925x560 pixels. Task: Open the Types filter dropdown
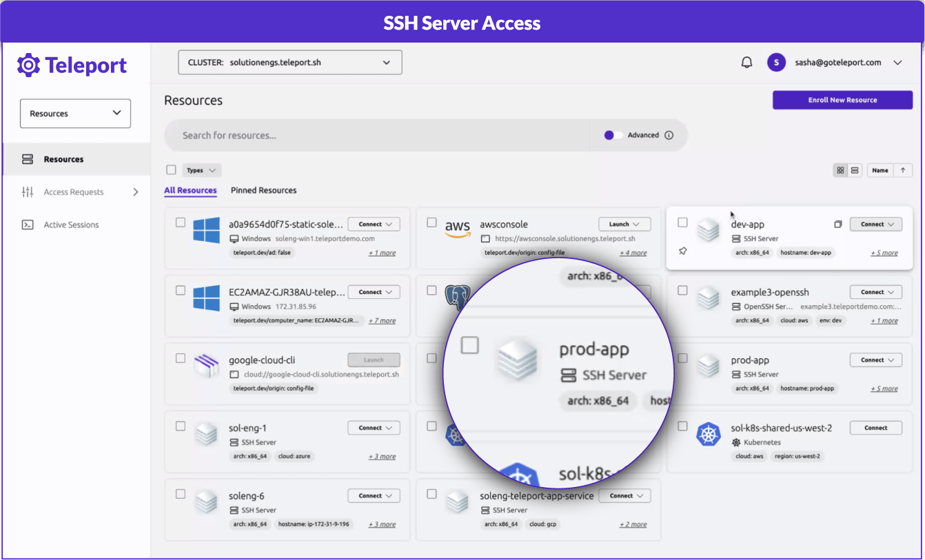[x=202, y=170]
